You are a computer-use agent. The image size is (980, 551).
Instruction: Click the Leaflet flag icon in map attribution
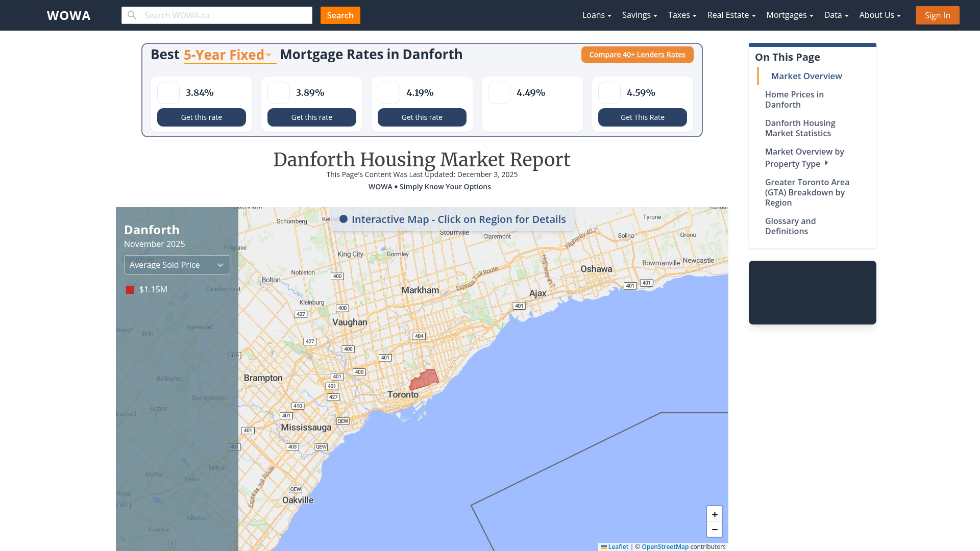click(604, 546)
